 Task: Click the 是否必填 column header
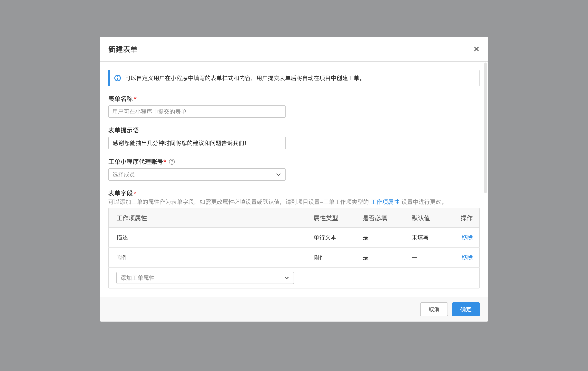[x=375, y=218]
